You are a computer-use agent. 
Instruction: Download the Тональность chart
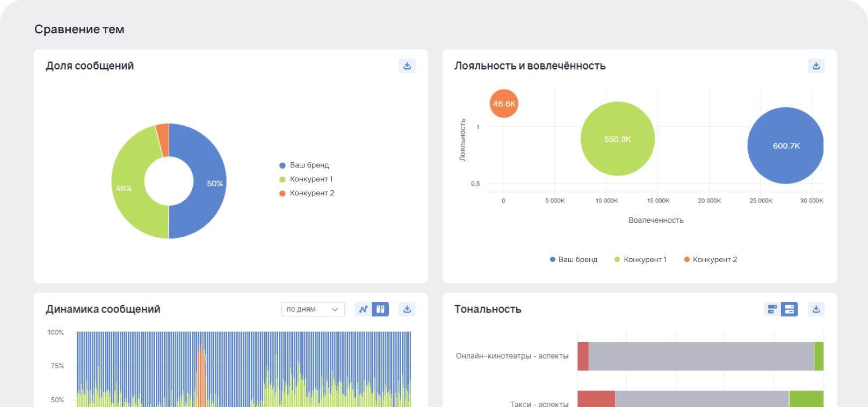(816, 309)
